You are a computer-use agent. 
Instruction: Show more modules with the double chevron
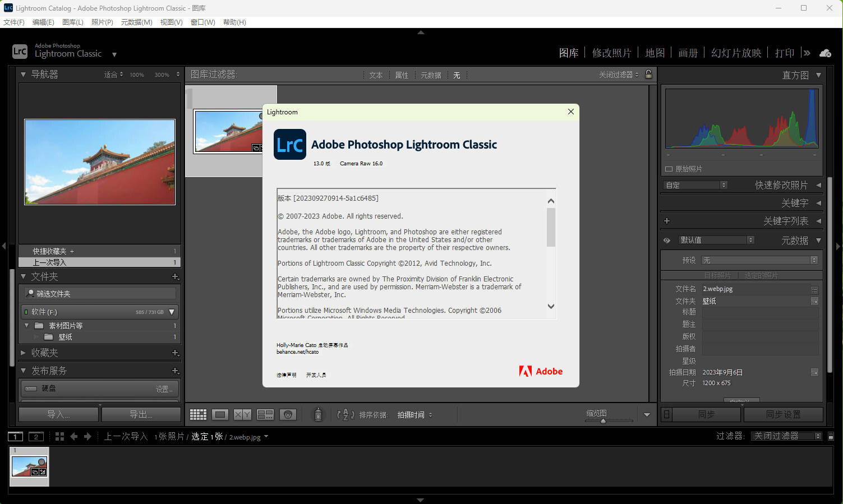tap(807, 53)
